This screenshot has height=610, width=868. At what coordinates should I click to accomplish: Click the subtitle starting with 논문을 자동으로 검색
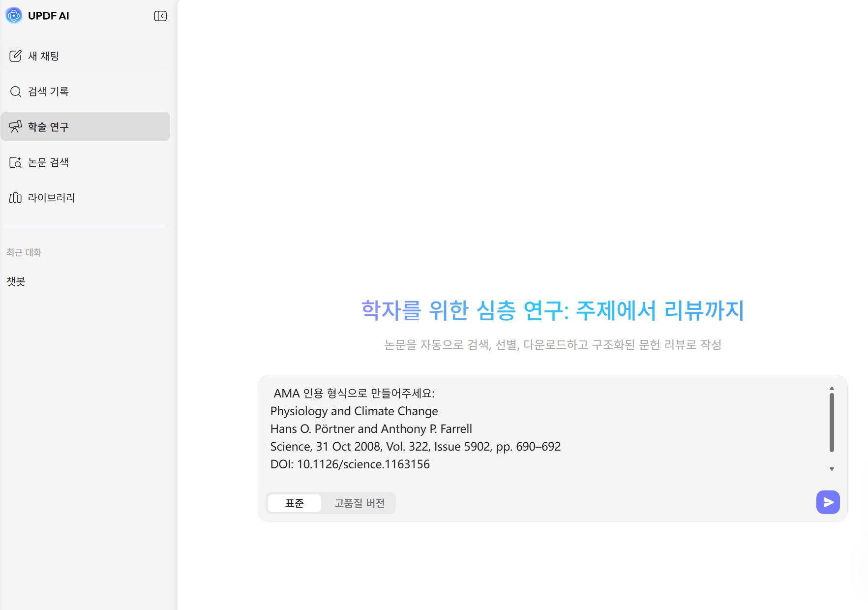553,345
